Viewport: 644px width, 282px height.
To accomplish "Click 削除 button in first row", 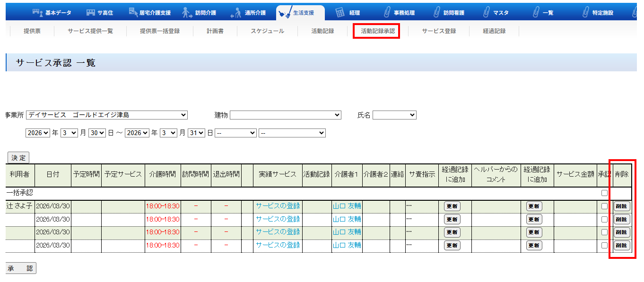I will 621,206.
